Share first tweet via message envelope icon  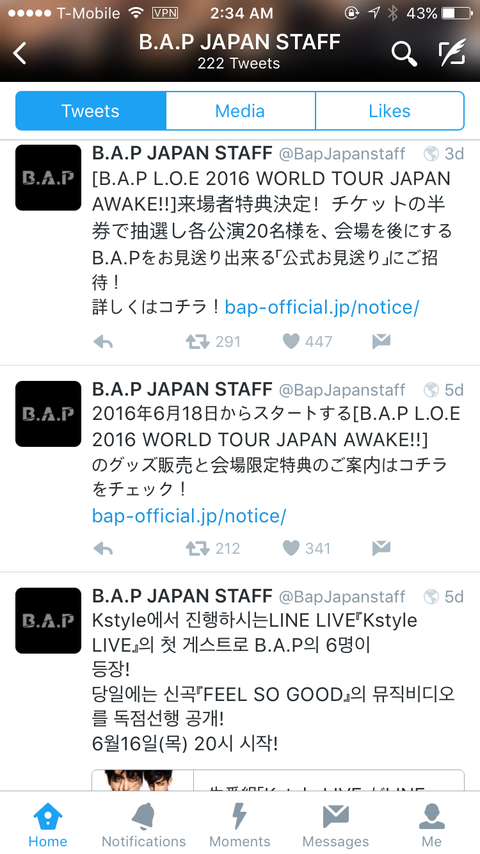coord(381,341)
